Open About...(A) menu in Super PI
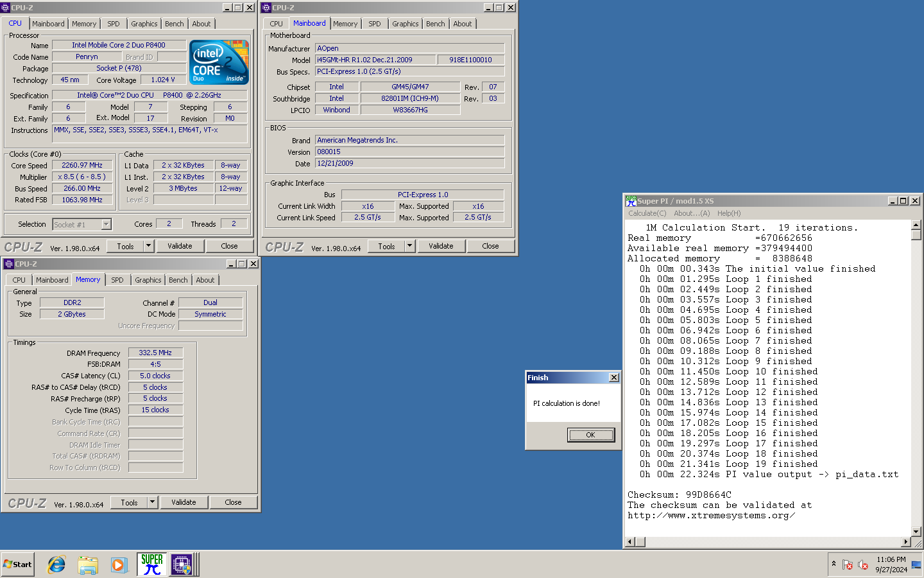The height and width of the screenshot is (578, 924). [x=692, y=213]
